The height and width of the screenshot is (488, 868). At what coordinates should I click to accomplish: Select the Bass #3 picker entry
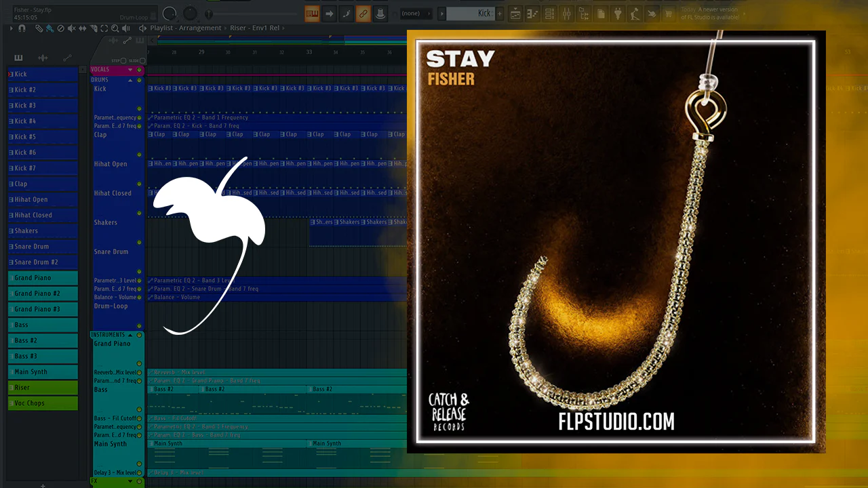pos(43,356)
